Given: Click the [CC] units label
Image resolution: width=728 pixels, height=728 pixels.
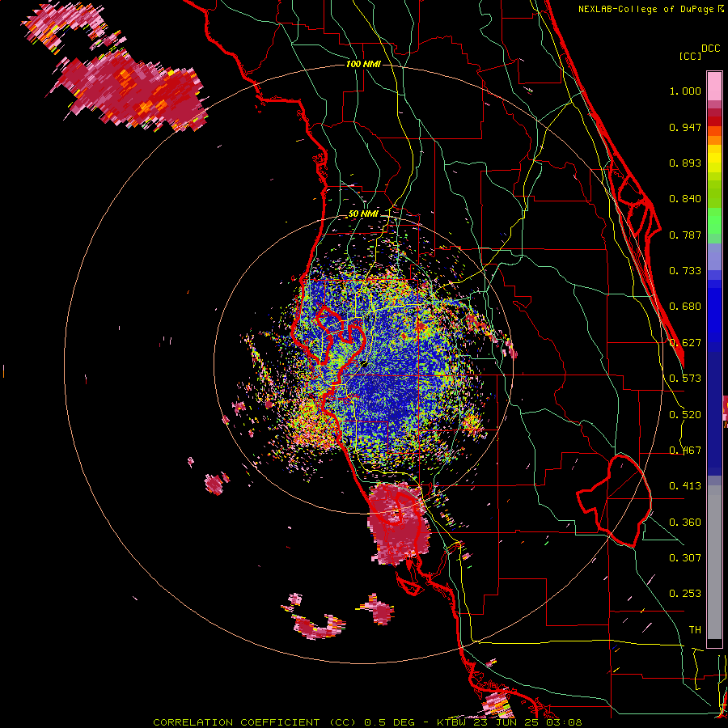Looking at the screenshot, I should click(x=690, y=56).
